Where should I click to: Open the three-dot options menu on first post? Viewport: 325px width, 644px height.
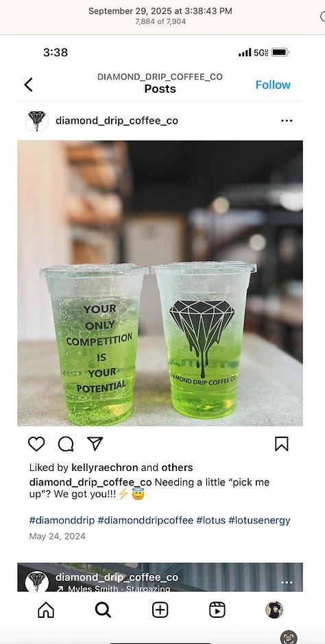(x=287, y=121)
